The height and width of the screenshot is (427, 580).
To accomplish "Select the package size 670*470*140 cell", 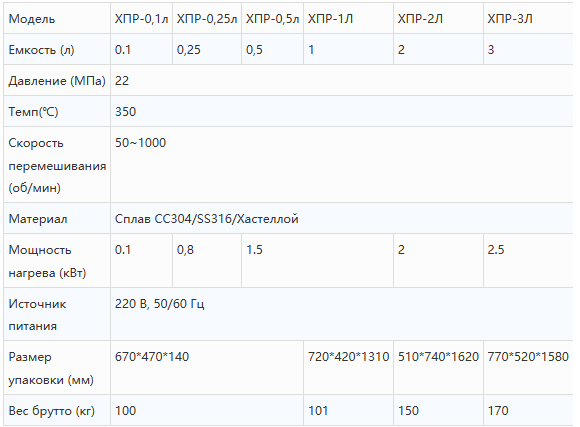I will point(207,368).
